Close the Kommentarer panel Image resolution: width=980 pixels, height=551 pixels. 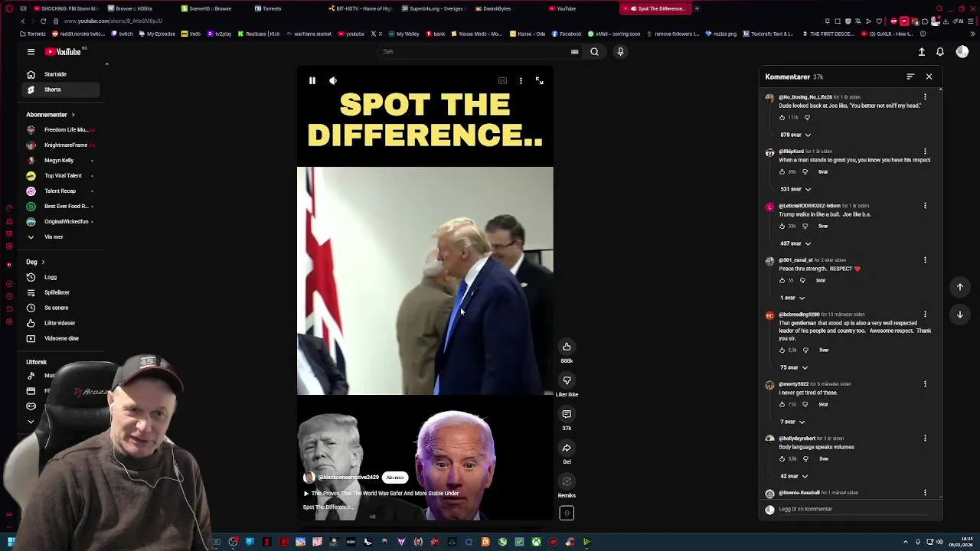[x=929, y=77]
